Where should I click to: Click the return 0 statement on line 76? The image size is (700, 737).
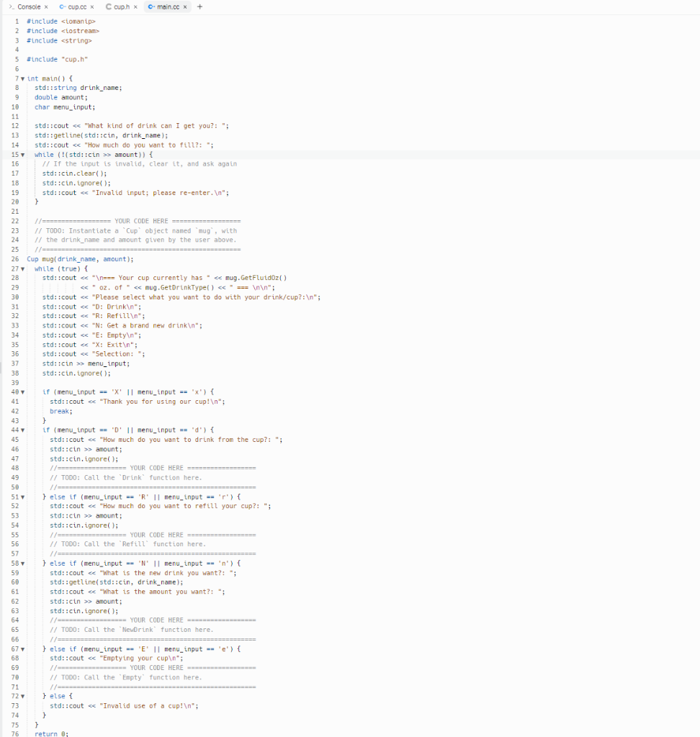click(53, 733)
